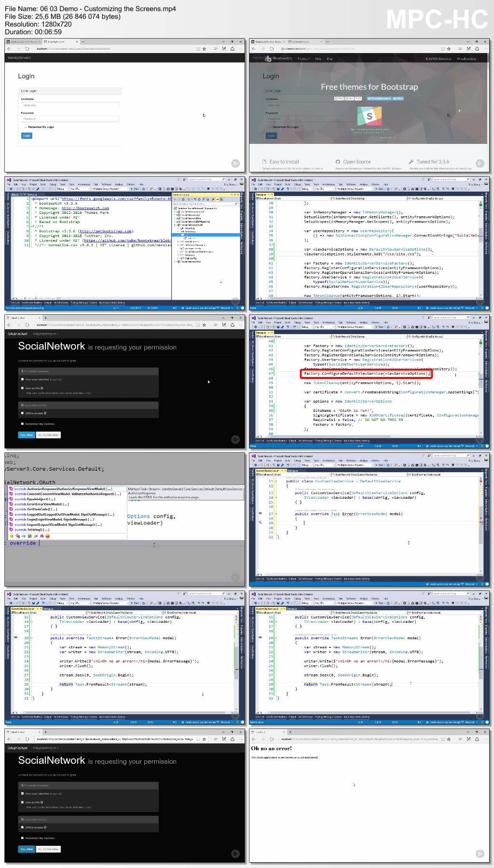The image size is (494, 868).
Task: Click forward arrow in lower consent page browser
Action: [18, 739]
